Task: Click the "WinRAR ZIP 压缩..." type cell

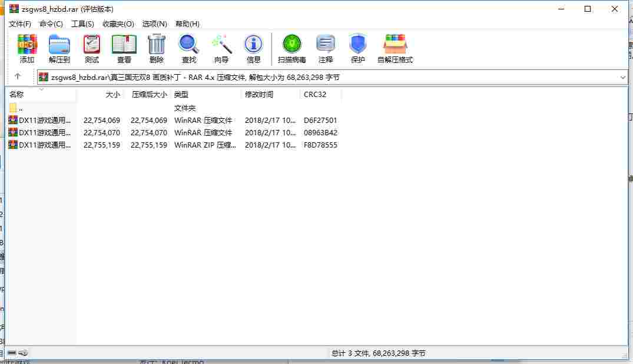Action: (205, 145)
